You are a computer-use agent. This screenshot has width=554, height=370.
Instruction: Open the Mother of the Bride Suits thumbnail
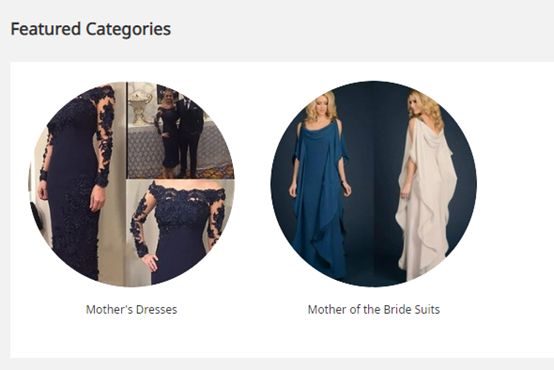(373, 184)
